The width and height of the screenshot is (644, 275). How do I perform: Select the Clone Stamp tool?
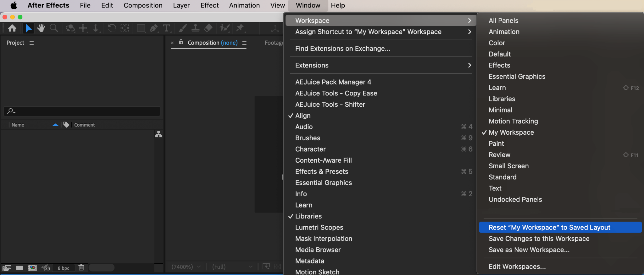tap(196, 28)
